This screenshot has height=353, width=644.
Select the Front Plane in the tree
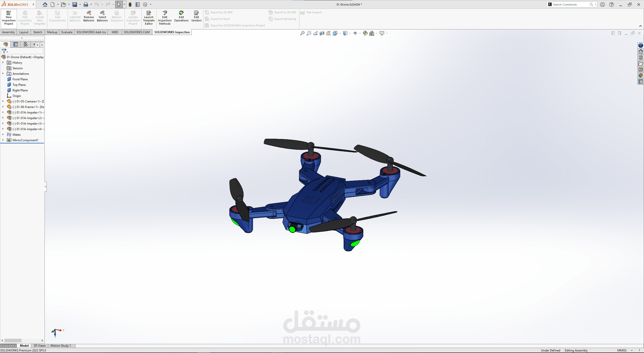(x=20, y=79)
